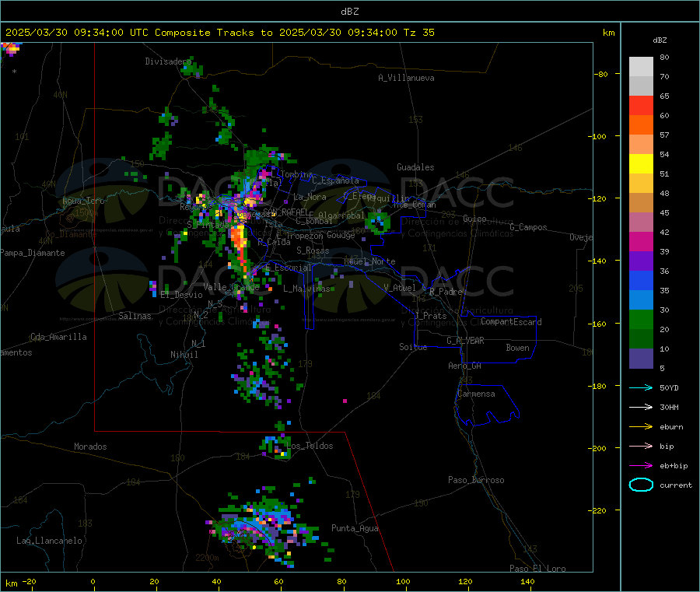Click the S_Rosas label
Viewport: 700px width, 592px height.
point(313,250)
